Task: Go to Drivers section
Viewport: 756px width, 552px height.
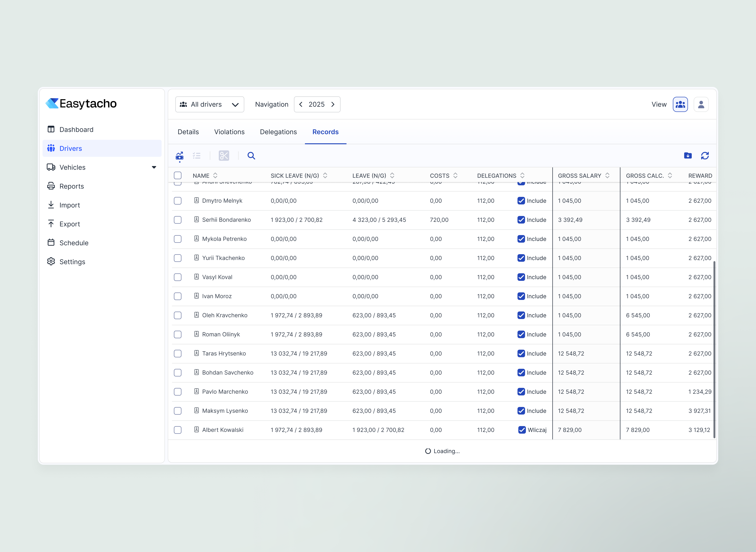Action: coord(102,148)
